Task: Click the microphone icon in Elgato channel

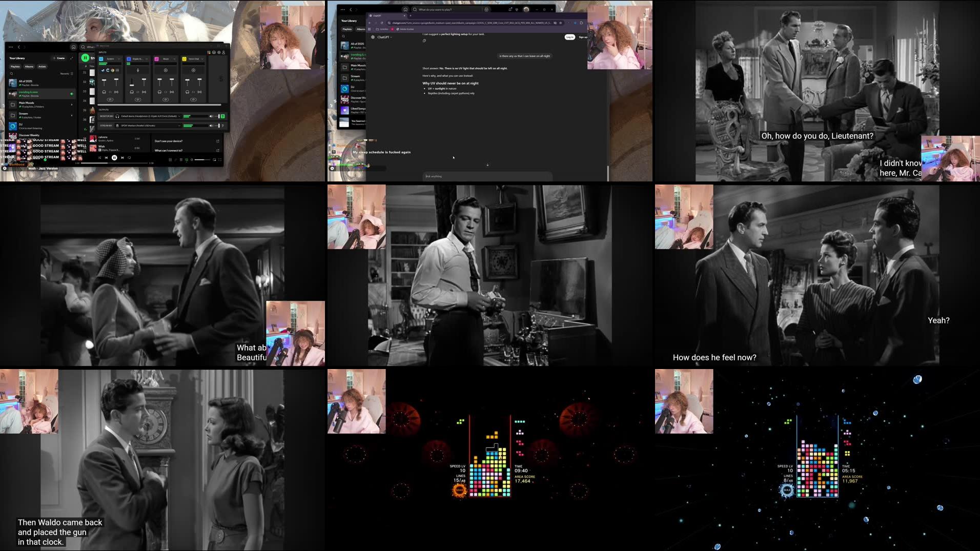Action: (138, 70)
